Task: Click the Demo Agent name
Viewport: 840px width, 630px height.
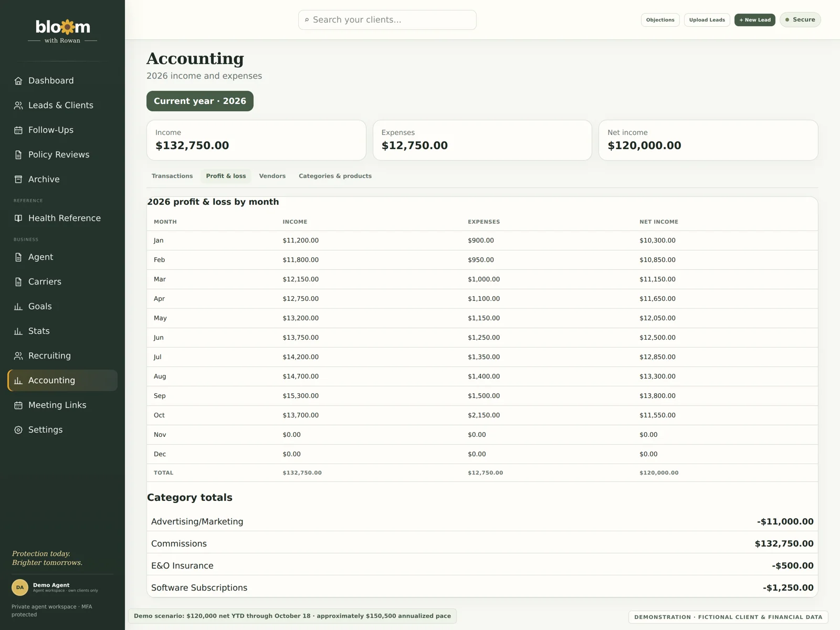Action: click(51, 585)
